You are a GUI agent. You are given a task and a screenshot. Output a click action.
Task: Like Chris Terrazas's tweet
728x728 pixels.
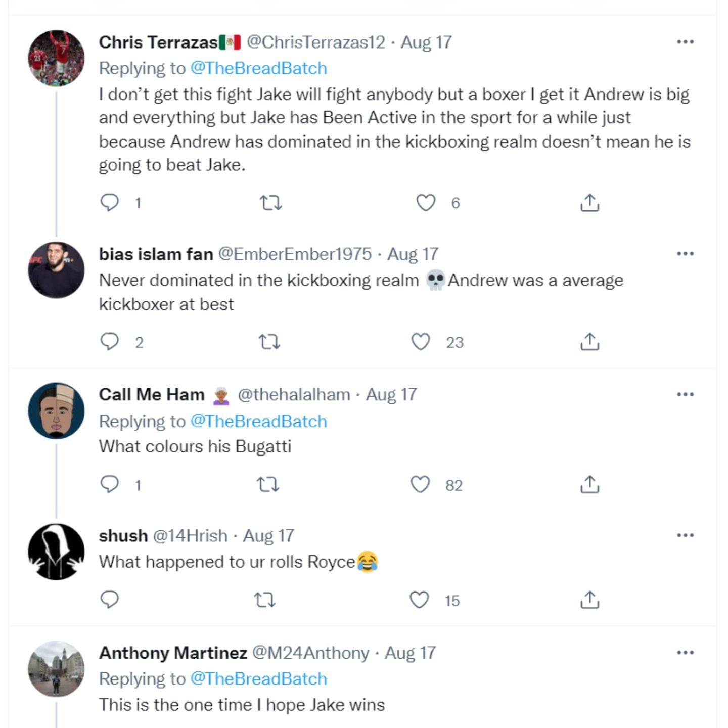click(426, 203)
